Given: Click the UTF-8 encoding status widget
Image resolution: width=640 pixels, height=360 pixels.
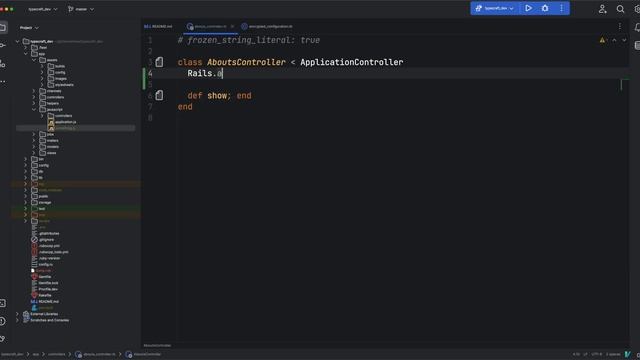Looking at the screenshot, I should [597, 354].
